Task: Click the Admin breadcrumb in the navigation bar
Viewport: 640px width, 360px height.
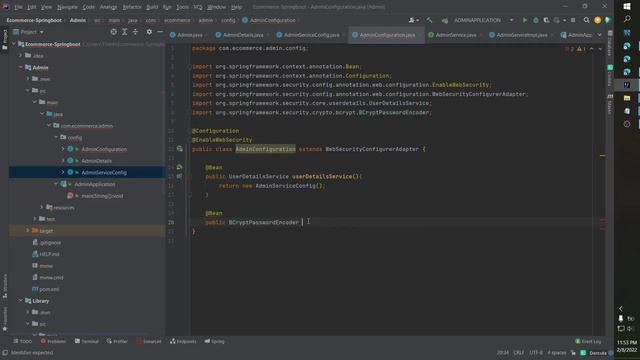Action: pos(78,20)
